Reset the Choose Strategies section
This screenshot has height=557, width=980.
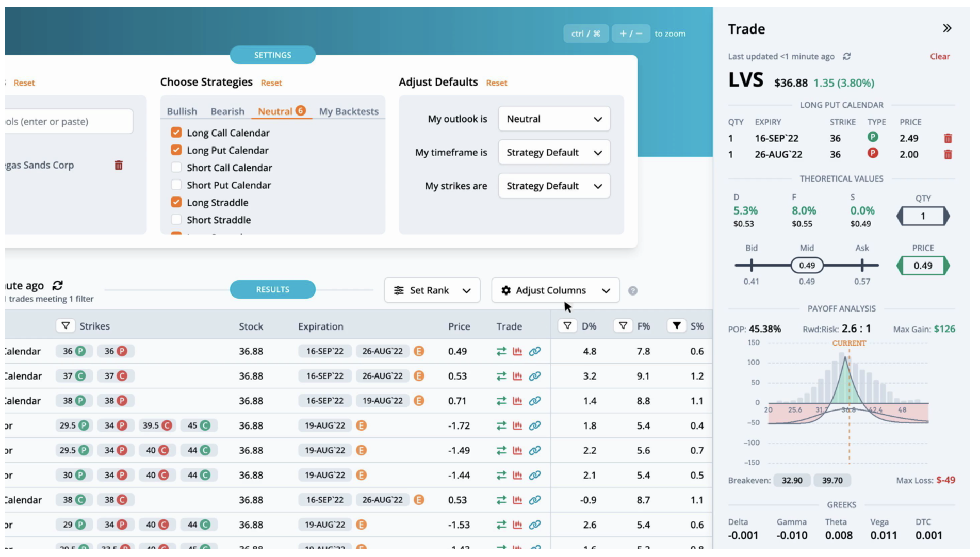click(272, 83)
